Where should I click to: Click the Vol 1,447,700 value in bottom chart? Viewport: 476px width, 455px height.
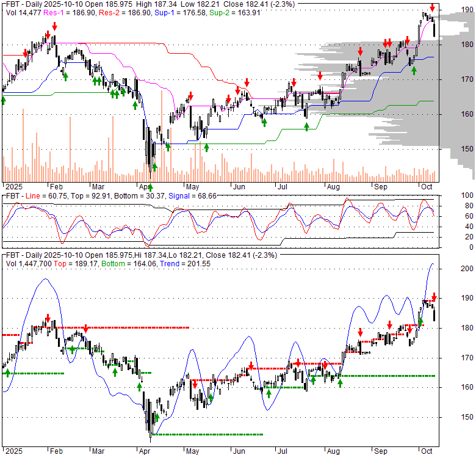[x=29, y=264]
